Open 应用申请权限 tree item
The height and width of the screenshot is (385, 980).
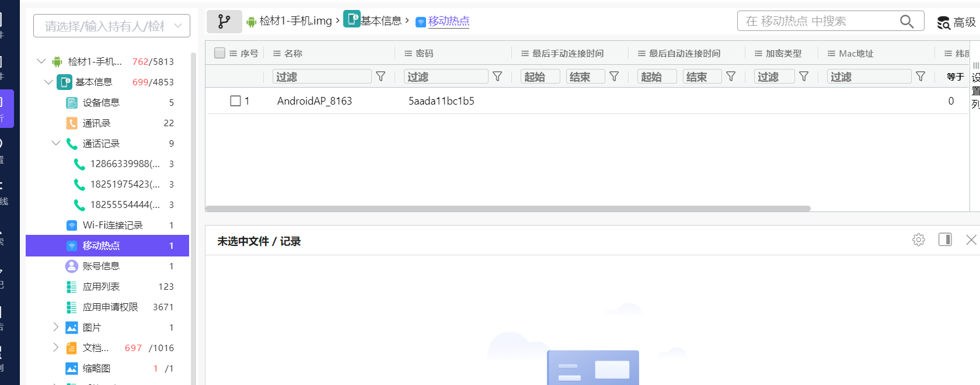[110, 307]
